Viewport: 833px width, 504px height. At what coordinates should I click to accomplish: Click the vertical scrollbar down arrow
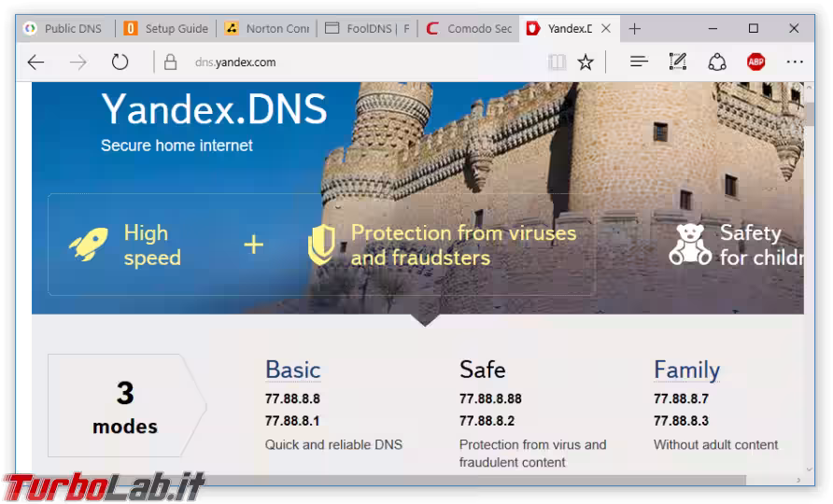[809, 469]
